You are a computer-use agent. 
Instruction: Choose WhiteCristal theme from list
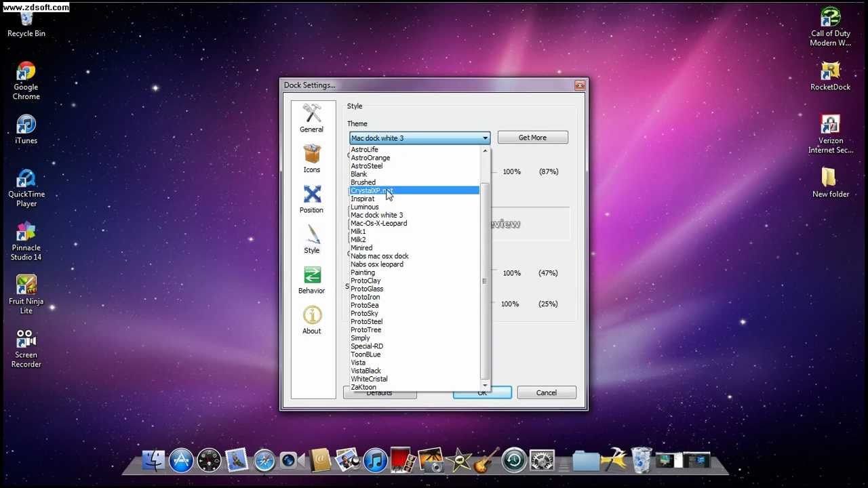click(x=414, y=379)
